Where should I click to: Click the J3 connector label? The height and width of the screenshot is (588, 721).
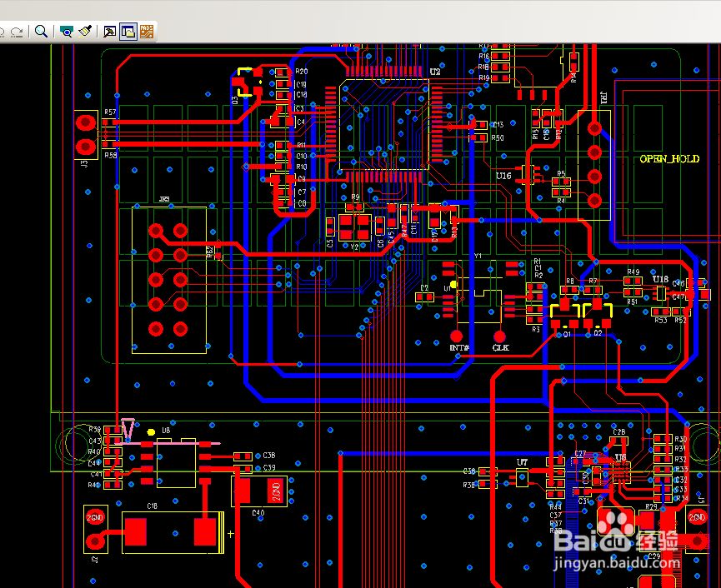coord(85,163)
